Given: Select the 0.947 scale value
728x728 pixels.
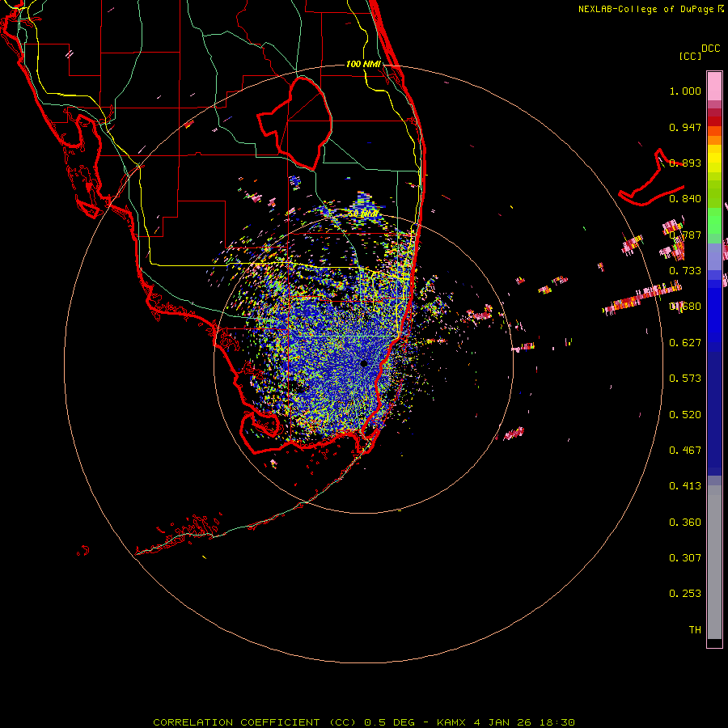Looking at the screenshot, I should pos(685,127).
